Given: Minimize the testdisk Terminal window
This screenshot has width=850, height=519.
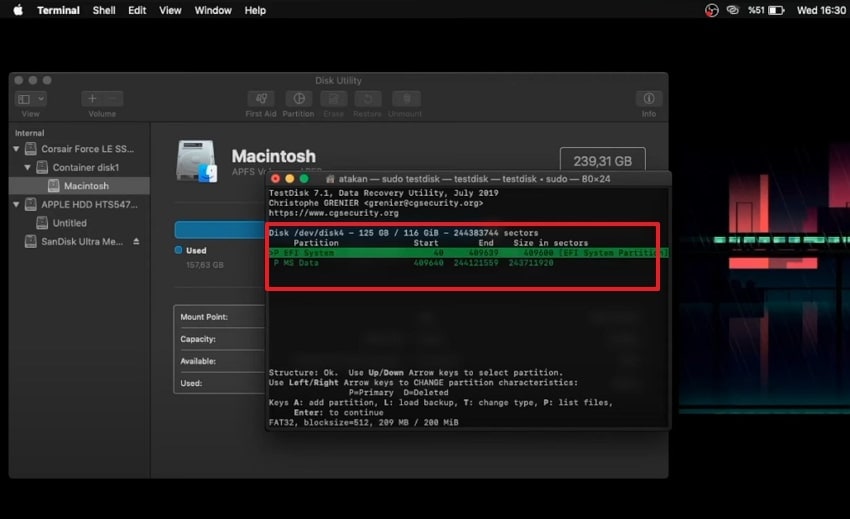Looking at the screenshot, I should [x=289, y=178].
